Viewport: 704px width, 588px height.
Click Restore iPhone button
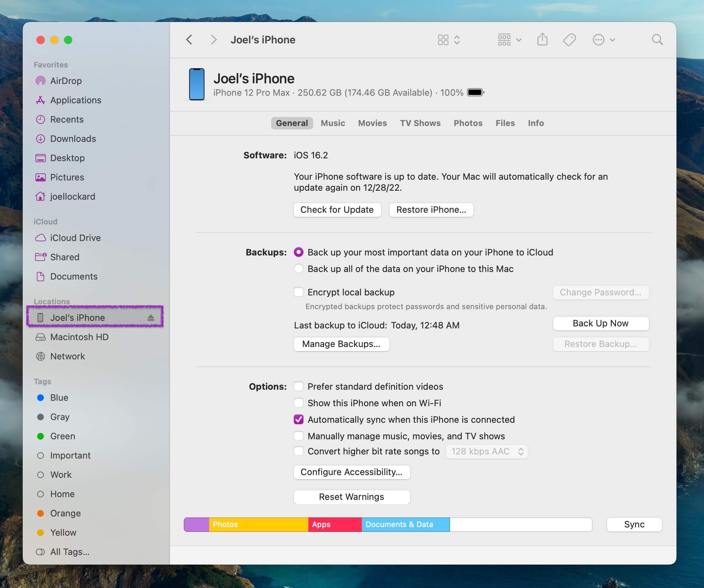click(x=431, y=210)
